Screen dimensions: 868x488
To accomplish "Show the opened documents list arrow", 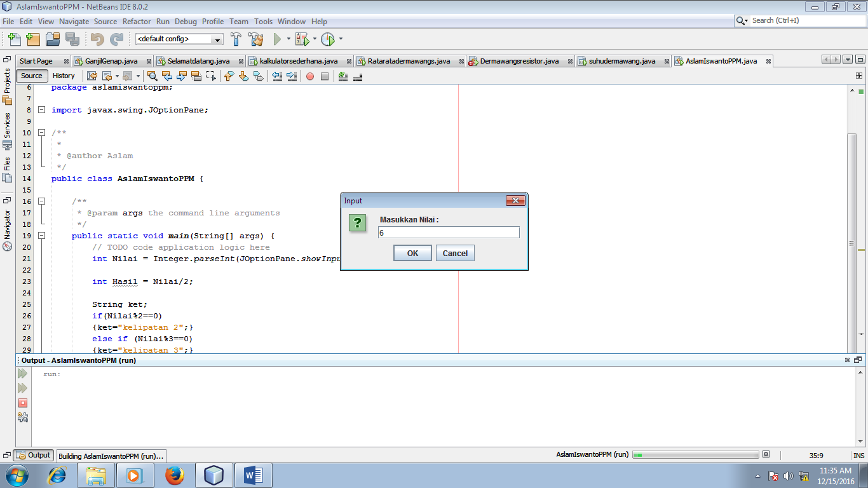I will click(848, 60).
